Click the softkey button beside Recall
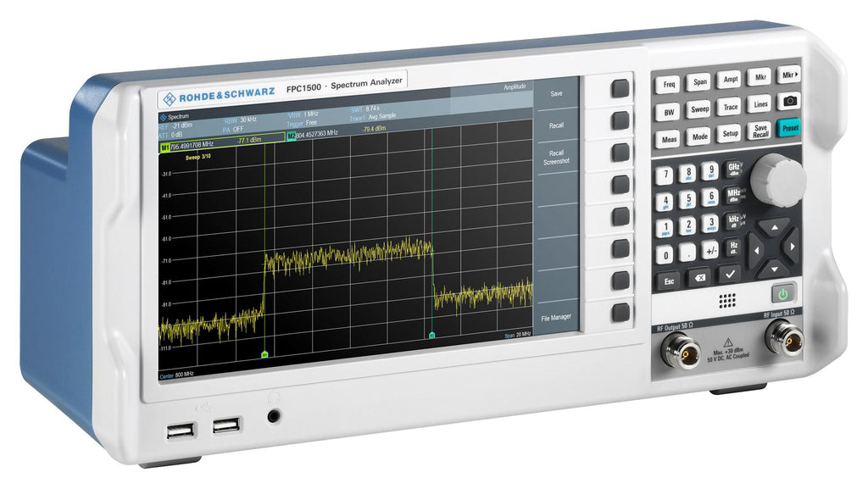 [620, 120]
